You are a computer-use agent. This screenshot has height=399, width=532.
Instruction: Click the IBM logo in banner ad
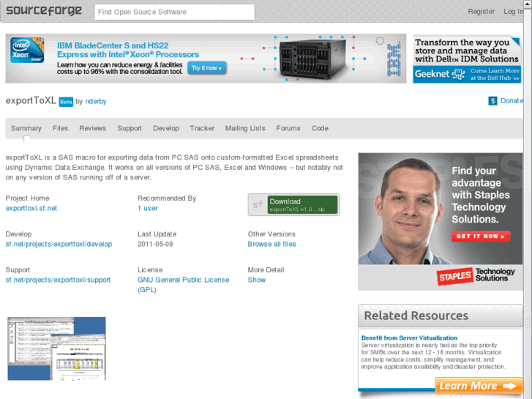pos(394,59)
